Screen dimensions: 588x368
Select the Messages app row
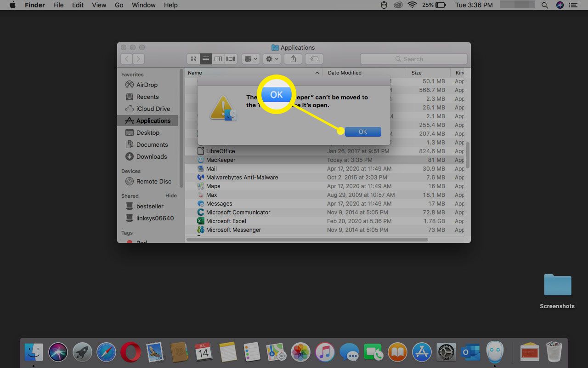[324, 203]
